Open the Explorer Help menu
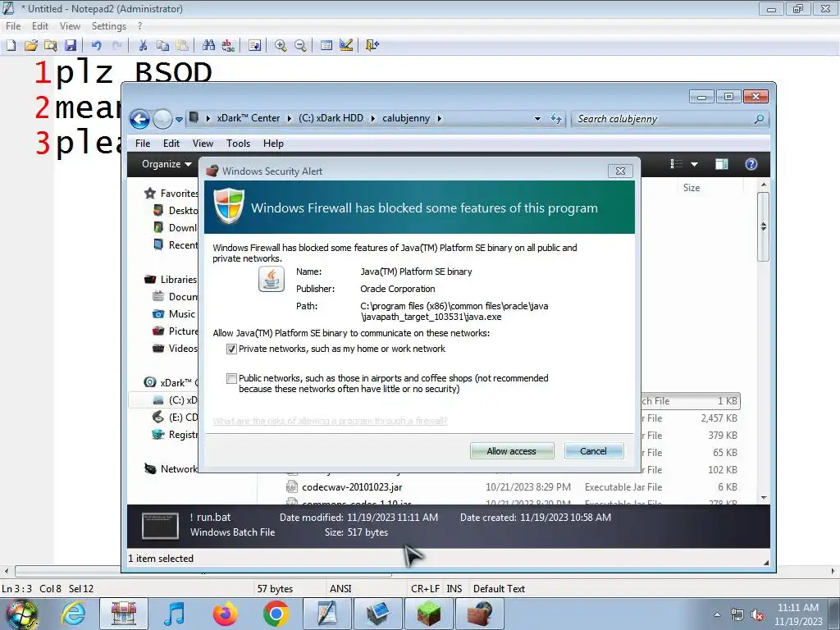 (273, 144)
